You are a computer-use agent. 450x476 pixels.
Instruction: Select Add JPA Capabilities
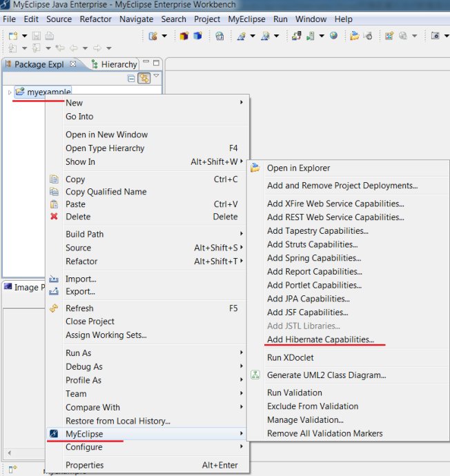348,299
